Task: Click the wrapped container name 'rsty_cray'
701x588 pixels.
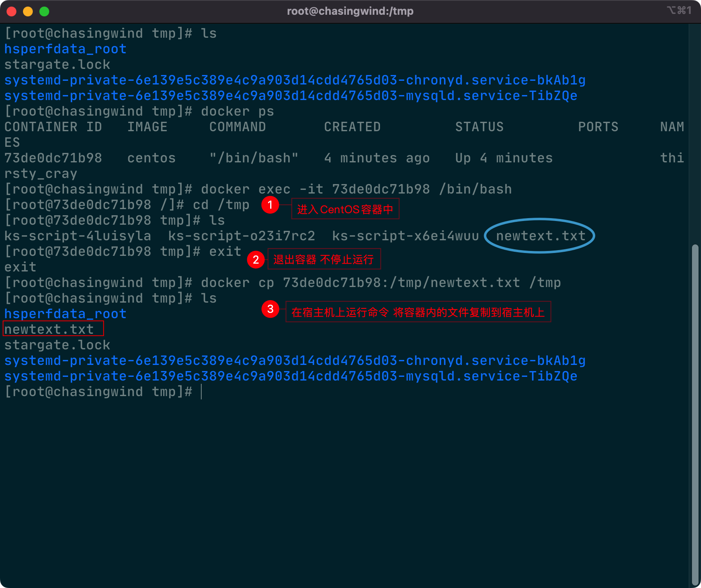Action: point(41,173)
